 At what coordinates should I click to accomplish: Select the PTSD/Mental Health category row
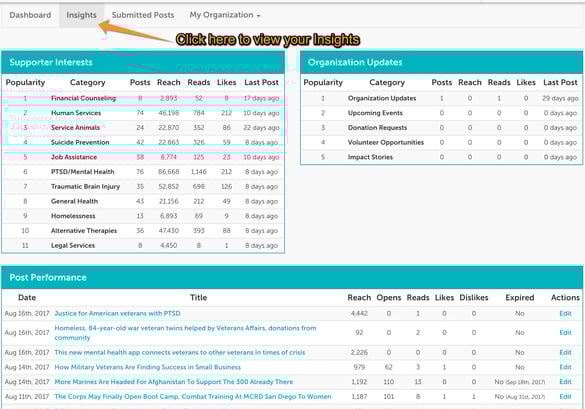click(x=143, y=172)
